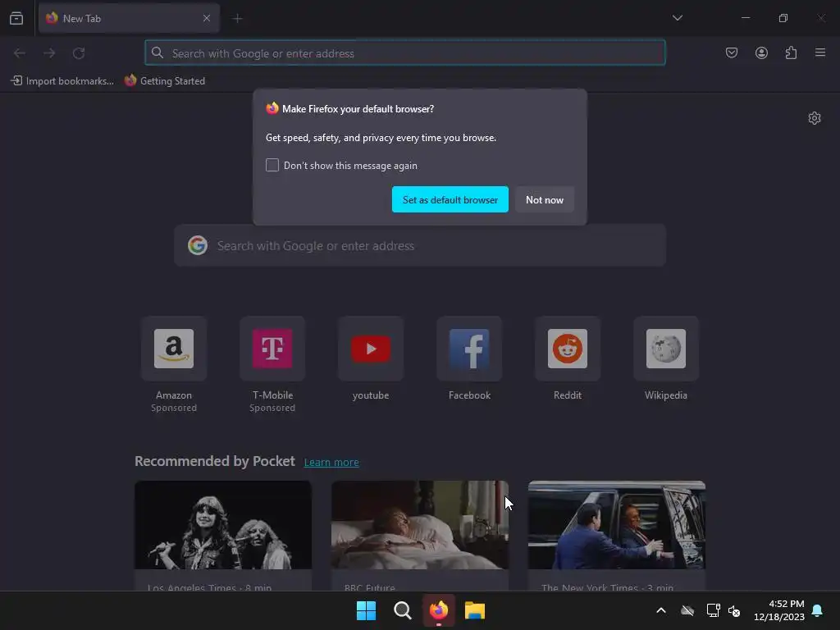Image resolution: width=840 pixels, height=630 pixels.
Task: Select the New Tab tab
Action: tap(129, 18)
